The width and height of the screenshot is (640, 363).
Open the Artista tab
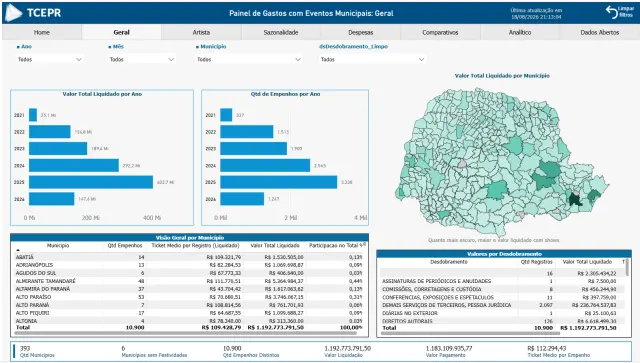point(201,32)
